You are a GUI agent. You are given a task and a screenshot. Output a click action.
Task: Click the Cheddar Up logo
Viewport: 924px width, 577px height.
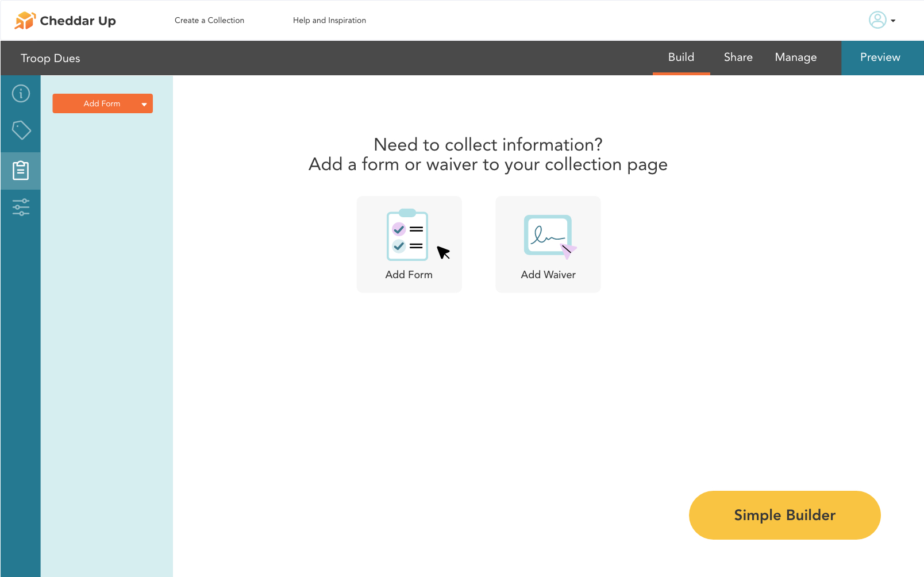pyautogui.click(x=65, y=20)
